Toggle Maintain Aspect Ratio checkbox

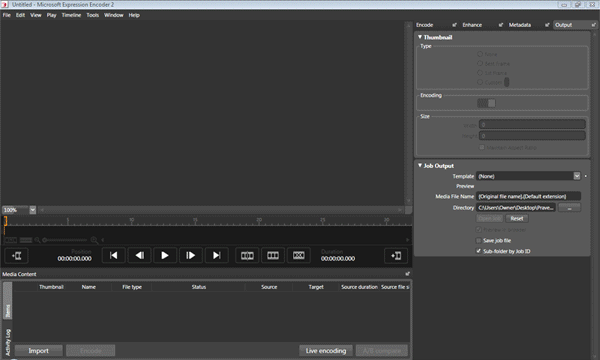pos(482,147)
